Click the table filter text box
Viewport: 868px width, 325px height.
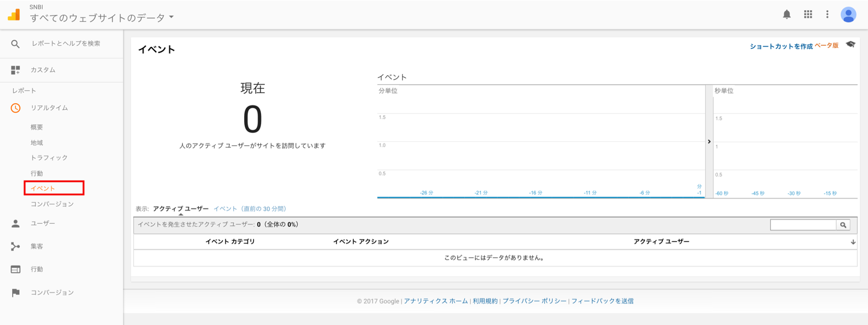[x=804, y=225]
